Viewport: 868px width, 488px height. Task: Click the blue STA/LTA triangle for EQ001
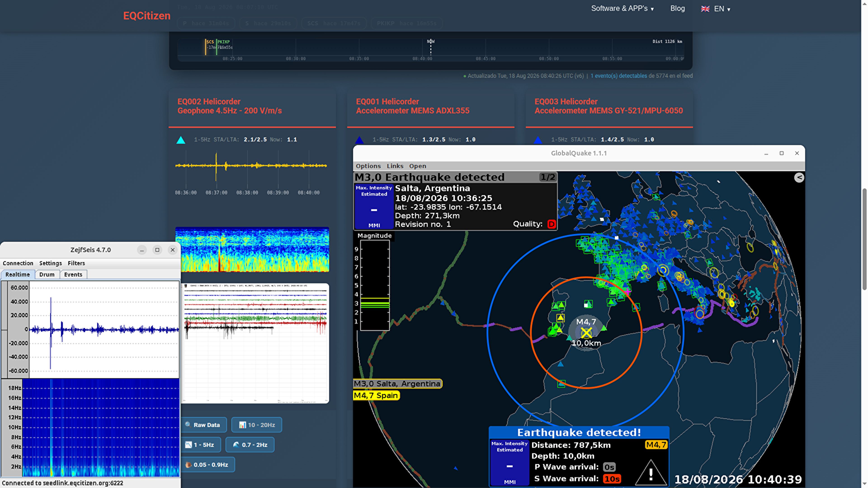point(359,140)
